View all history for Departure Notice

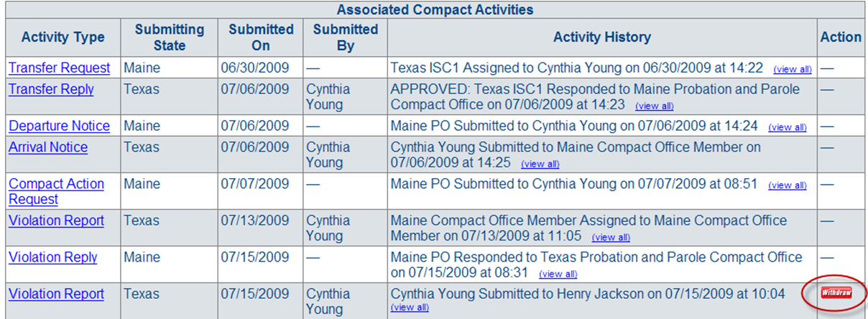pyautogui.click(x=788, y=128)
